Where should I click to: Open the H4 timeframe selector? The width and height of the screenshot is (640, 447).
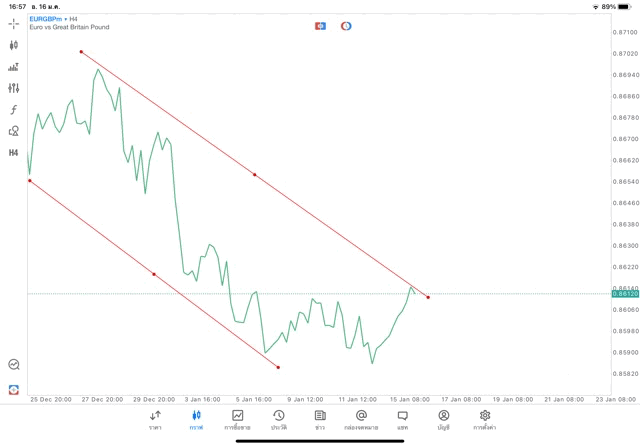[14, 153]
